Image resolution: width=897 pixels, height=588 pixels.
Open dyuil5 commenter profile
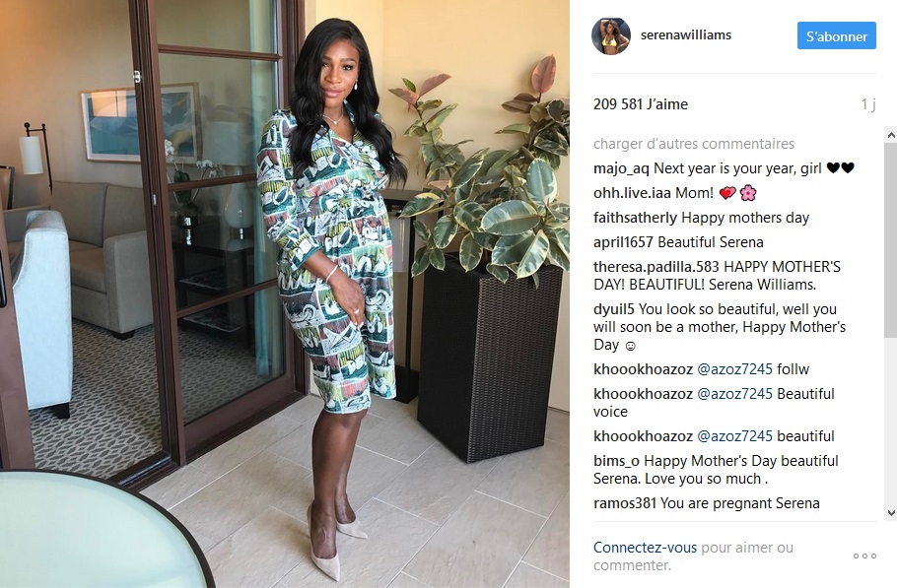pyautogui.click(x=614, y=309)
